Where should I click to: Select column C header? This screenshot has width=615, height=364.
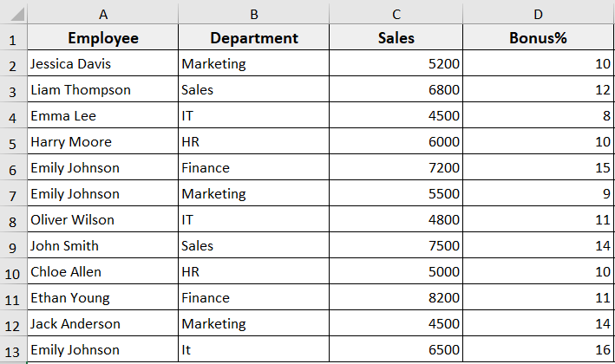[x=396, y=13]
